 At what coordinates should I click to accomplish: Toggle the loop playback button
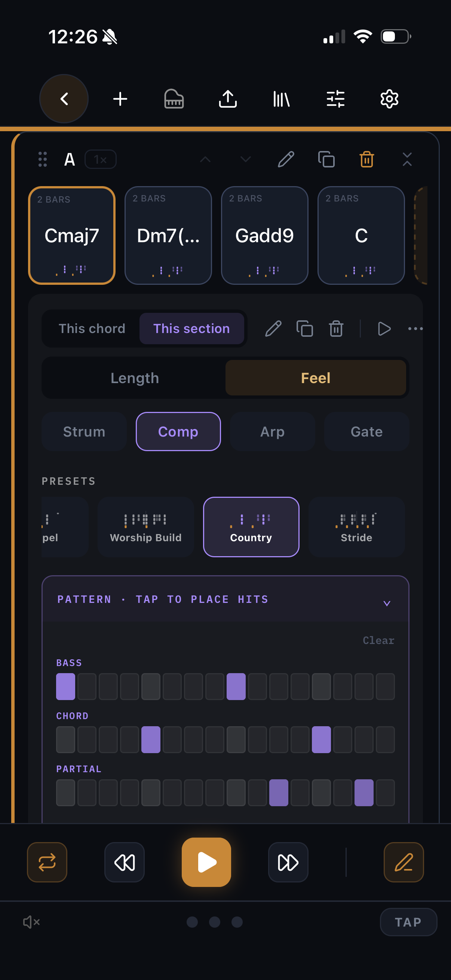[x=47, y=862]
